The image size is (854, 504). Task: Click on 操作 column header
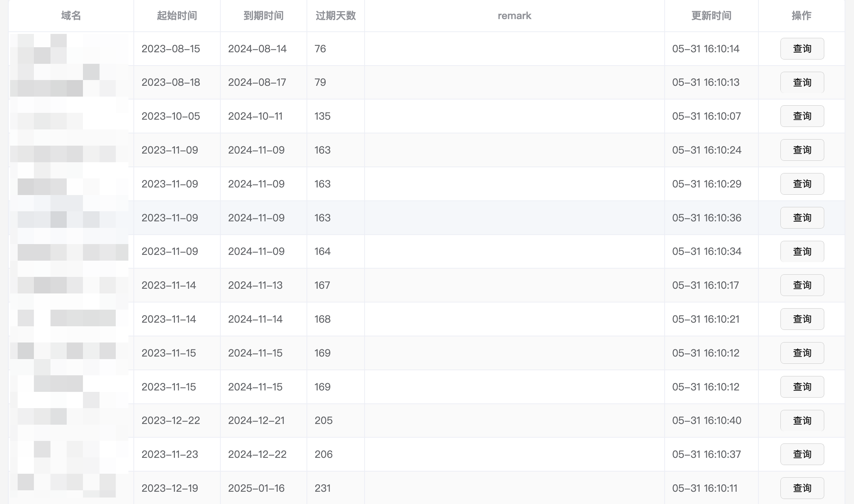(802, 16)
